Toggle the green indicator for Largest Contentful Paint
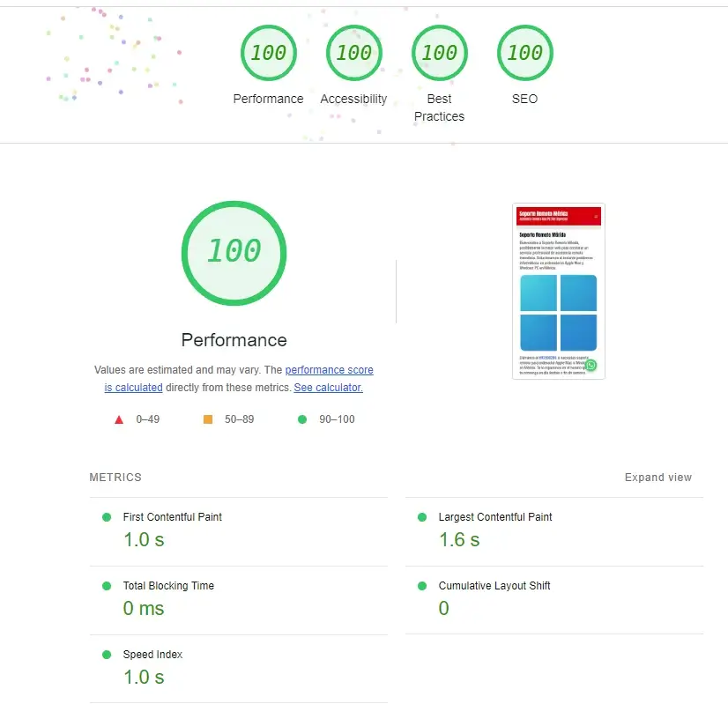The image size is (728, 704). tap(423, 517)
